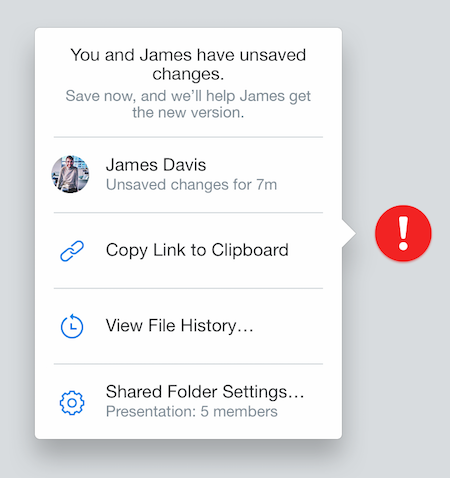Click the white exclamation mark inside red badge
The height and width of the screenshot is (478, 450).
click(403, 233)
